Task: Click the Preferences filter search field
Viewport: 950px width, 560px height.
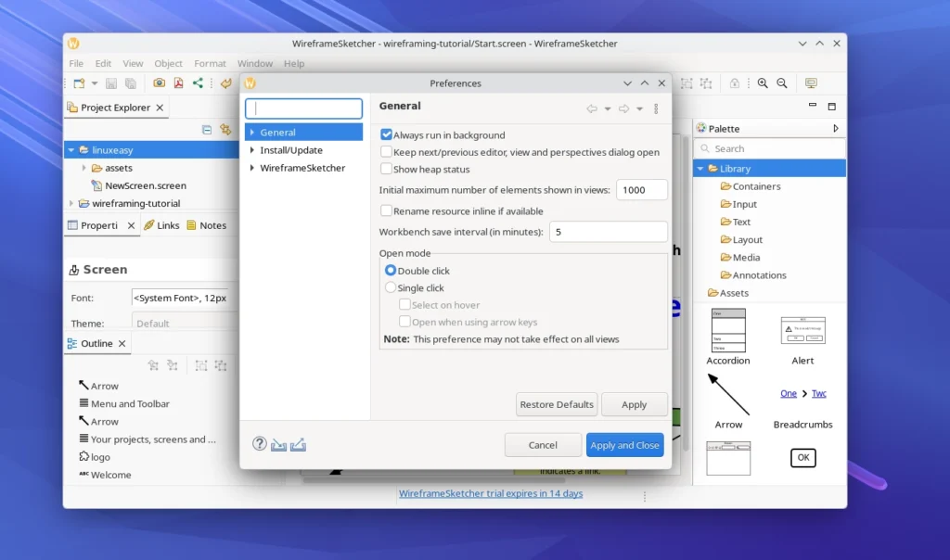Action: tap(305, 108)
